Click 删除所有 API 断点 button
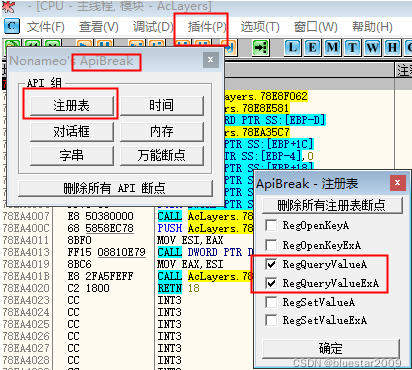 point(115,188)
